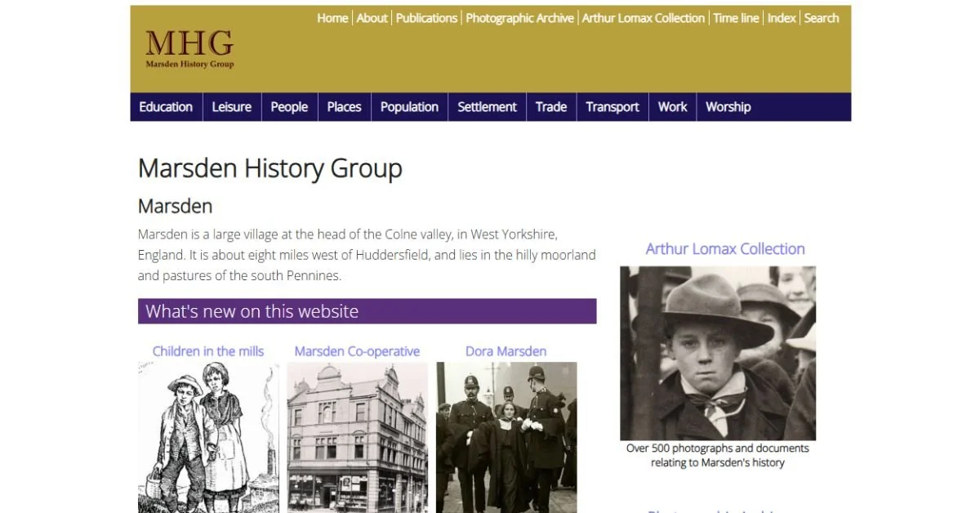Select the Trade menu item
Screen dimensions: 980x513
click(551, 107)
